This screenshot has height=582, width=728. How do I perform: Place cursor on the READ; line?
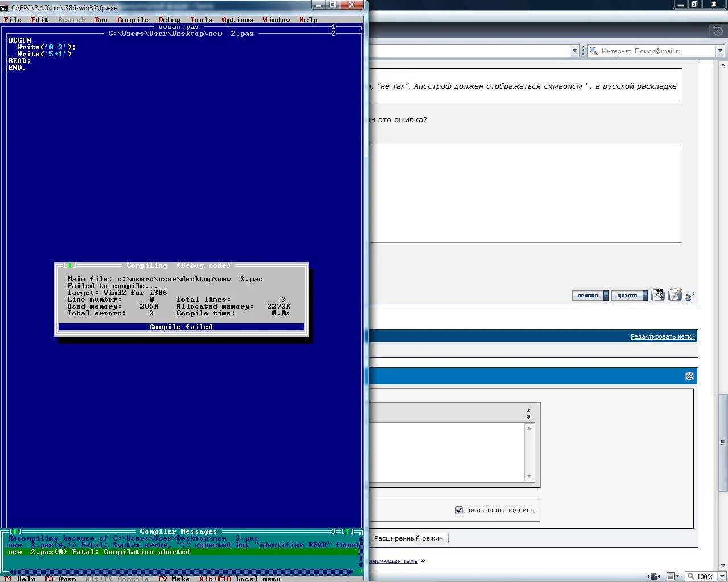pyautogui.click(x=19, y=61)
